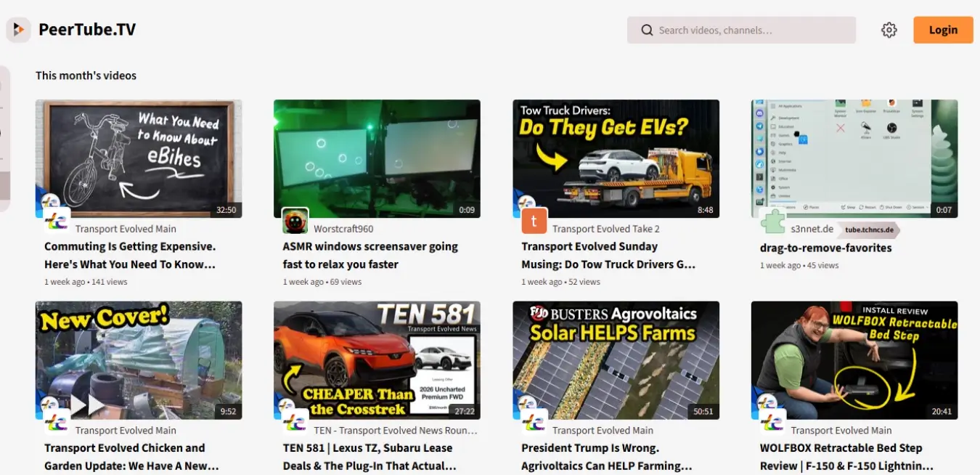This screenshot has width=980, height=475.
Task: Click the 'This month's videos' heading
Action: tap(86, 76)
